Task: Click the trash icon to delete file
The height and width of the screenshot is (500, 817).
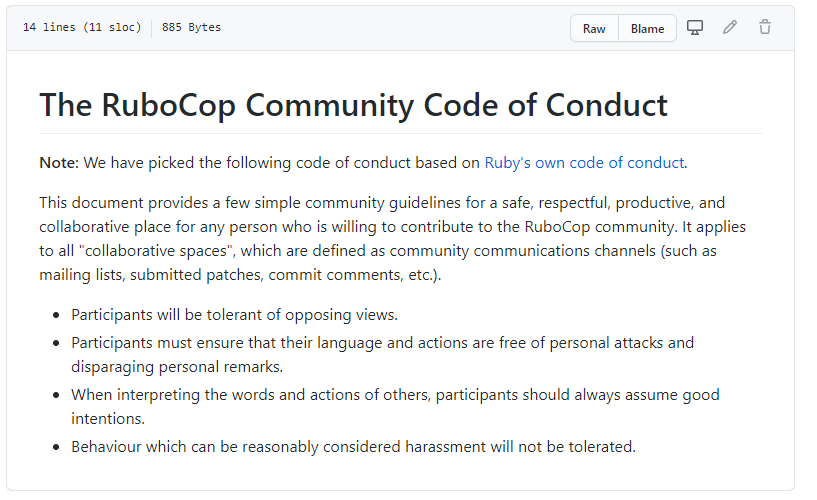Action: tap(765, 28)
